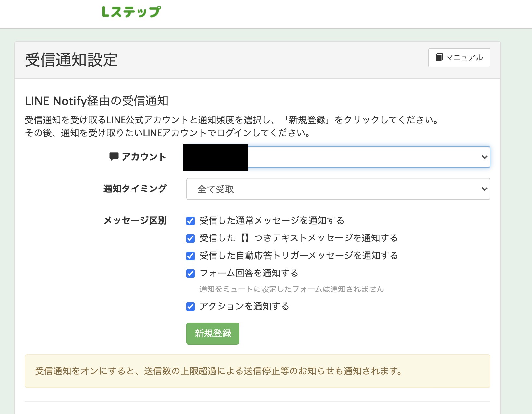This screenshot has height=414, width=532.
Task: Click the hint text about muted forms
Action: (x=292, y=289)
